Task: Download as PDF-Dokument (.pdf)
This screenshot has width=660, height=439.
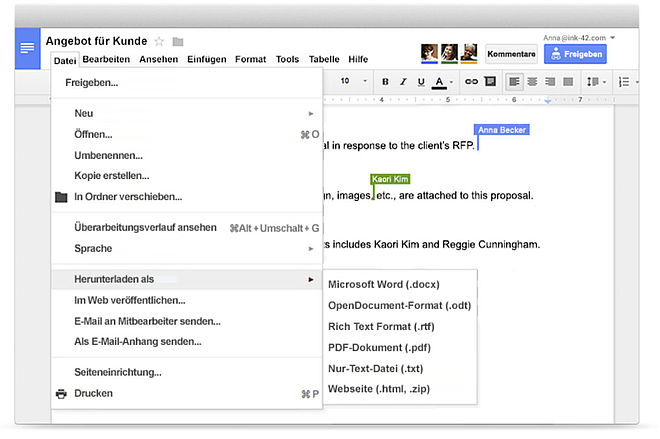Action: point(400,348)
